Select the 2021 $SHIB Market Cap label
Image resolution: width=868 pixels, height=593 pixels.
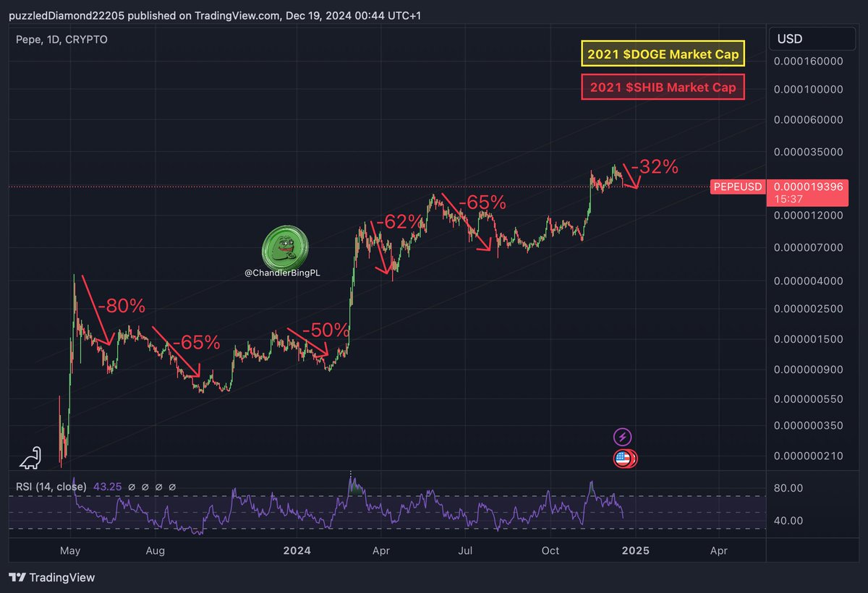[x=663, y=88]
